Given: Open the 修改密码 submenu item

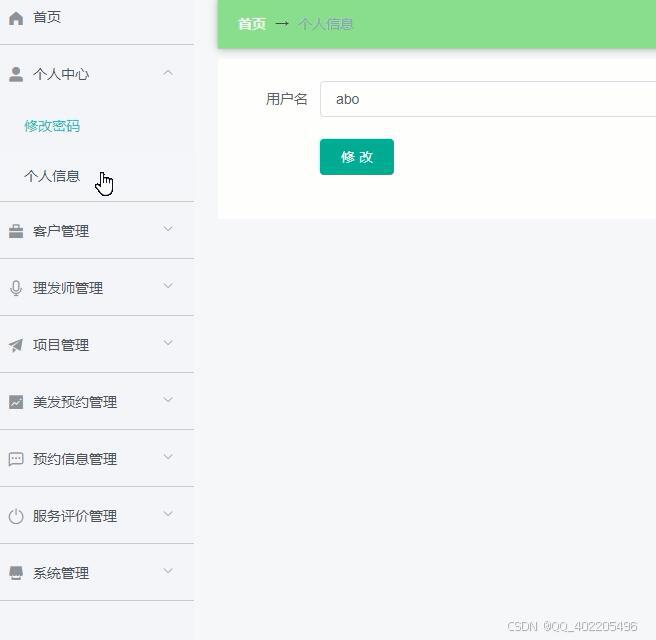Looking at the screenshot, I should tap(52, 126).
